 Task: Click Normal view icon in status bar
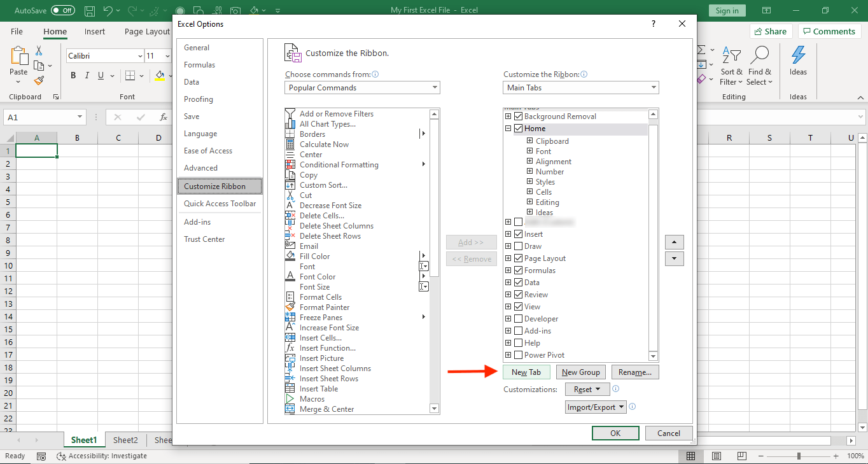pos(690,456)
